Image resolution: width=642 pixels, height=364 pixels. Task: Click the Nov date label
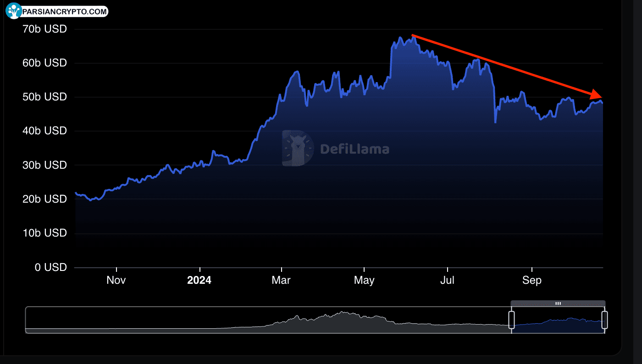116,280
